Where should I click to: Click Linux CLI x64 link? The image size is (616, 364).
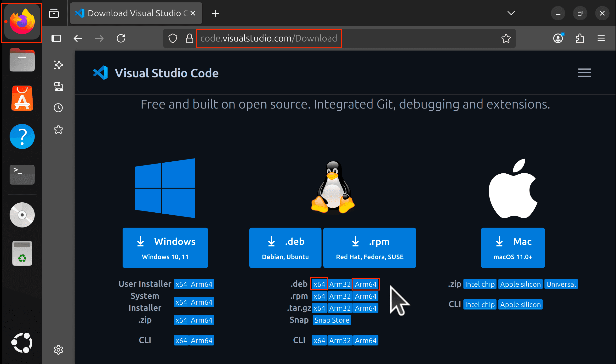(319, 340)
